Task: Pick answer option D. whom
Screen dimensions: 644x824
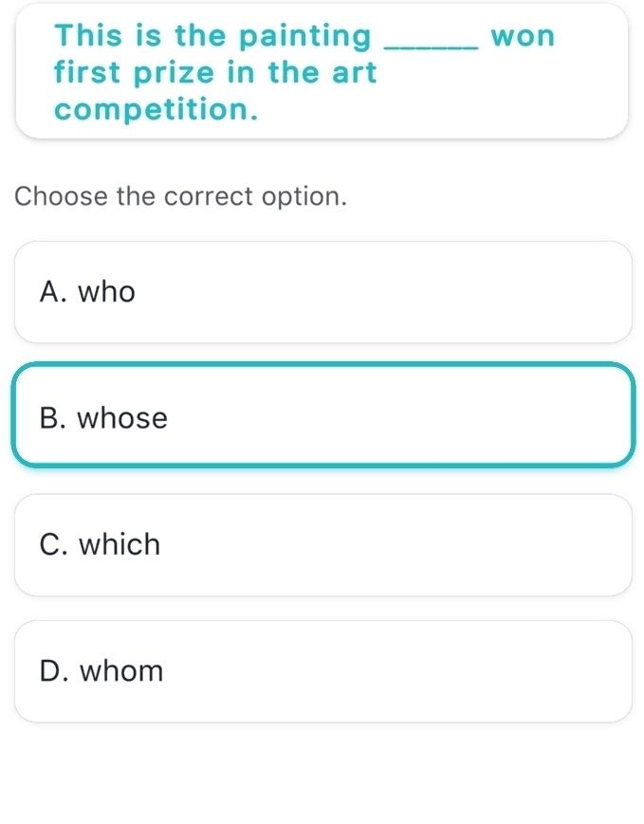Action: tap(322, 671)
